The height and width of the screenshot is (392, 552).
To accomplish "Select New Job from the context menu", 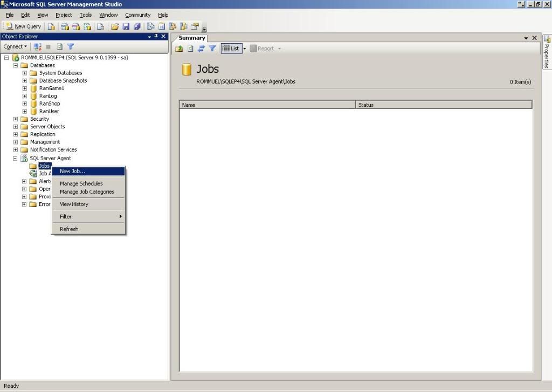I will click(x=72, y=171).
